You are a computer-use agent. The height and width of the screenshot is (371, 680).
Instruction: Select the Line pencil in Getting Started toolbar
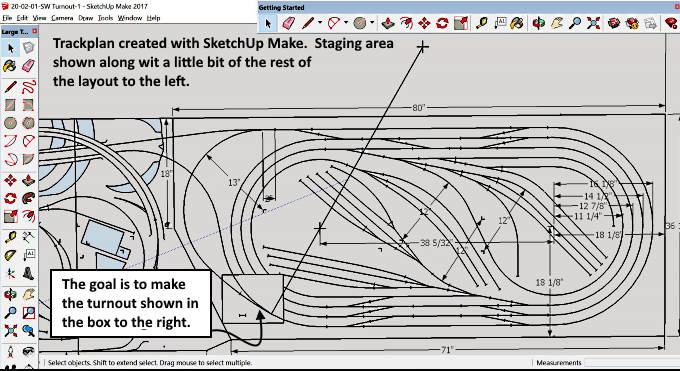tap(308, 23)
